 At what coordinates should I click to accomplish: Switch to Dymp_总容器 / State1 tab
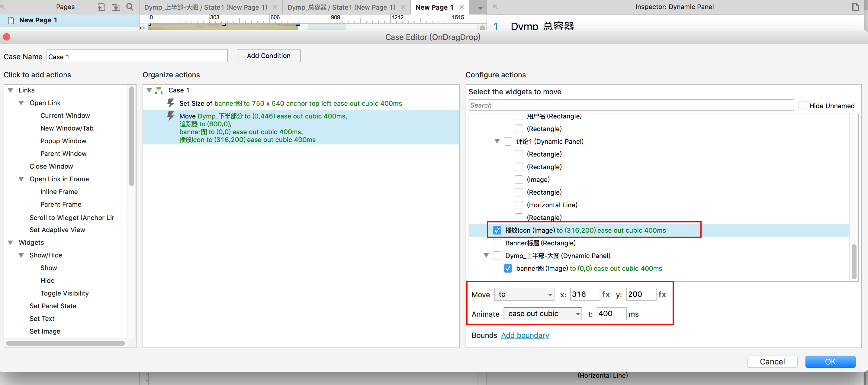click(341, 7)
